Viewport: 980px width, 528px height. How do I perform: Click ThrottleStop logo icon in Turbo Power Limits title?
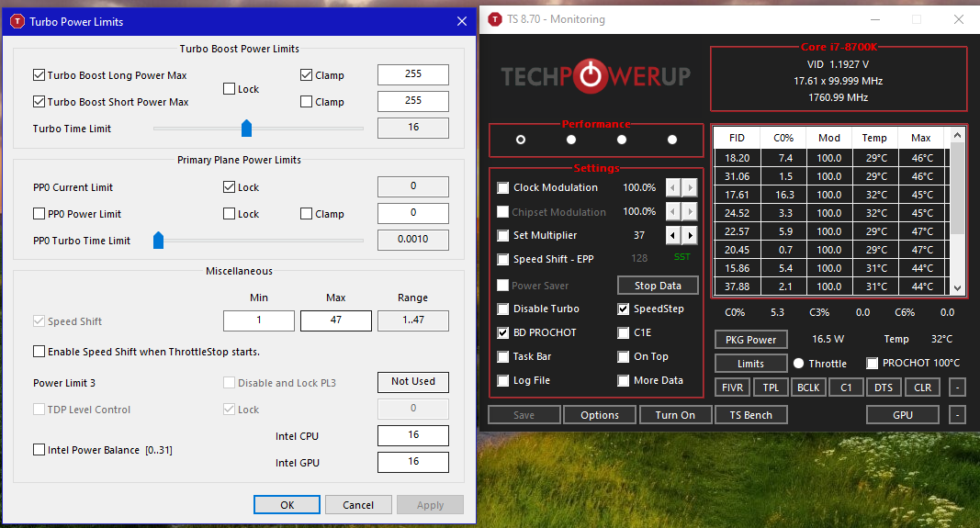17,22
